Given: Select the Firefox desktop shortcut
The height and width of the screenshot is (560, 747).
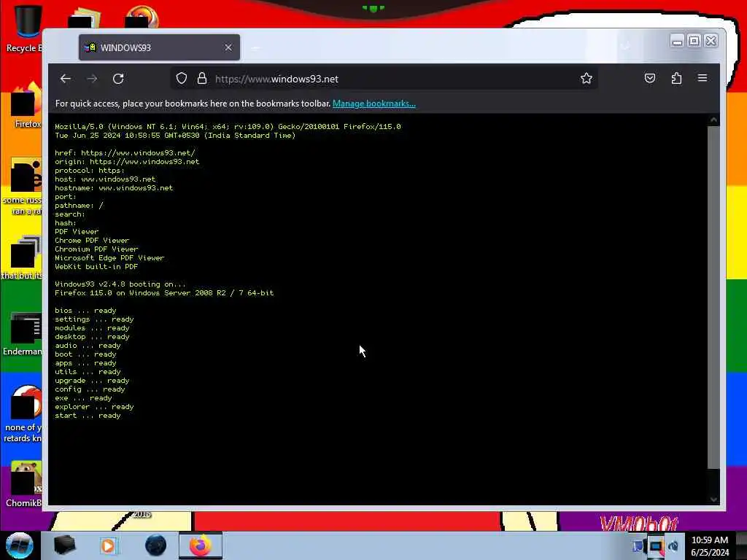Looking at the screenshot, I should click(26, 106).
